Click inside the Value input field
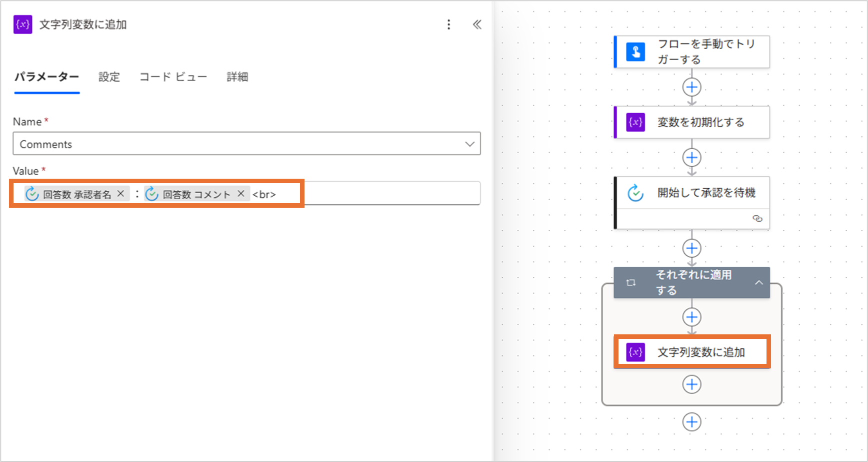The image size is (868, 462). (390, 194)
